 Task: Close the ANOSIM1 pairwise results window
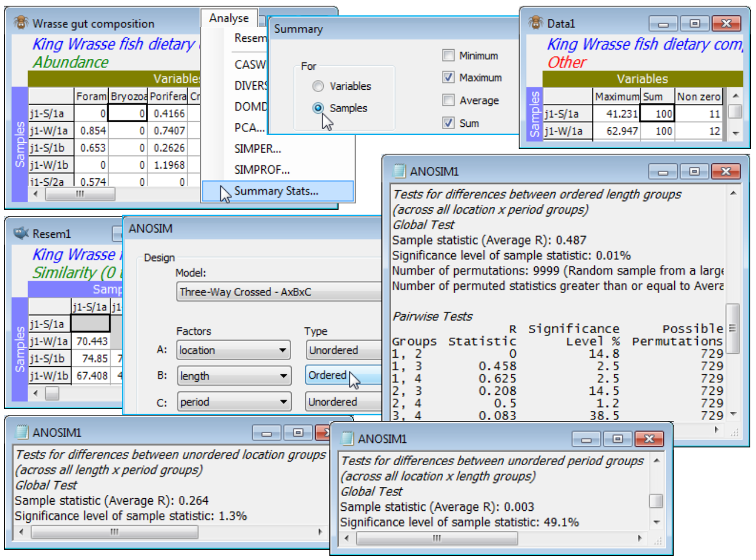(x=726, y=171)
